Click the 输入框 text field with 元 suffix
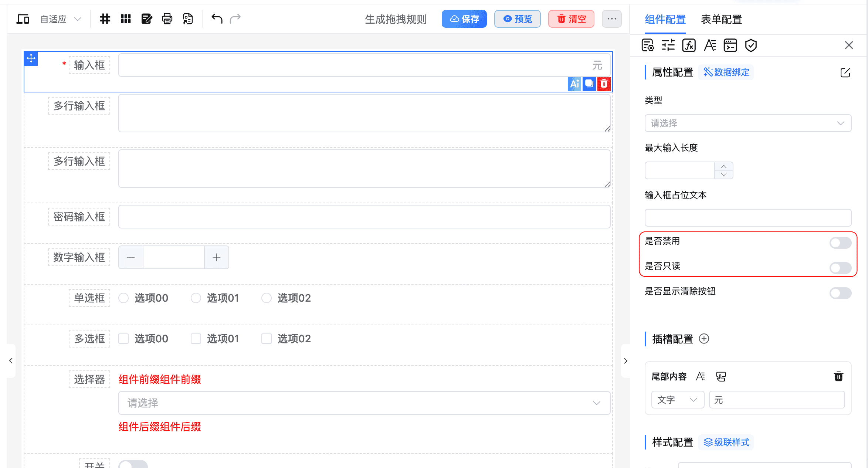The image size is (868, 468). [364, 65]
